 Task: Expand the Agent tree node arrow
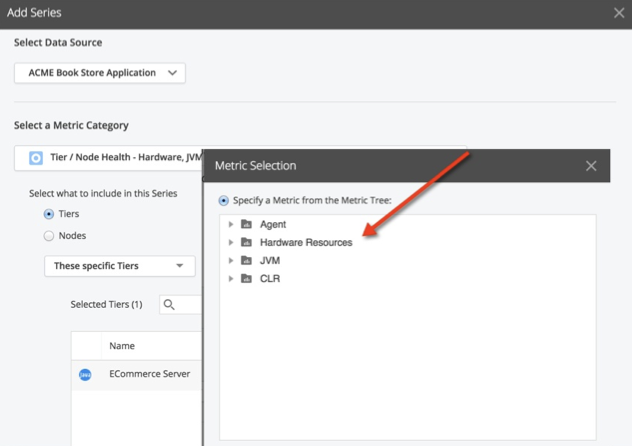[231, 224]
